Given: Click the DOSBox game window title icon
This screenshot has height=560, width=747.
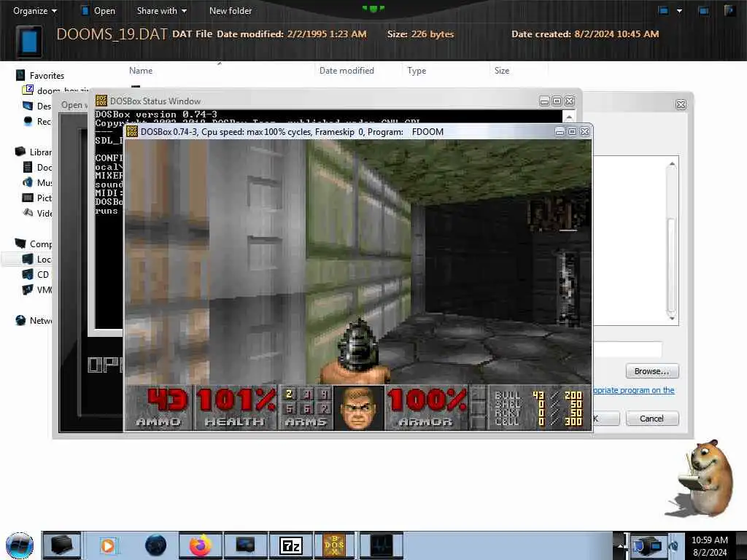Looking at the screenshot, I should (x=132, y=131).
